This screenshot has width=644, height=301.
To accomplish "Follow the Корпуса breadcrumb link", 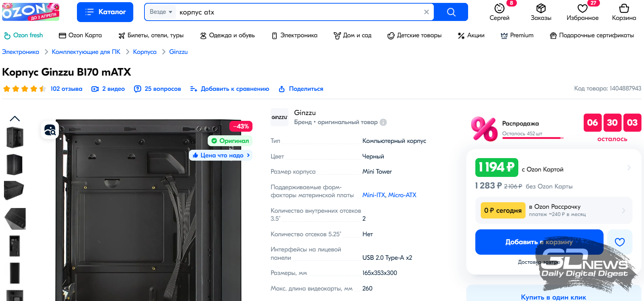I will pos(145,52).
